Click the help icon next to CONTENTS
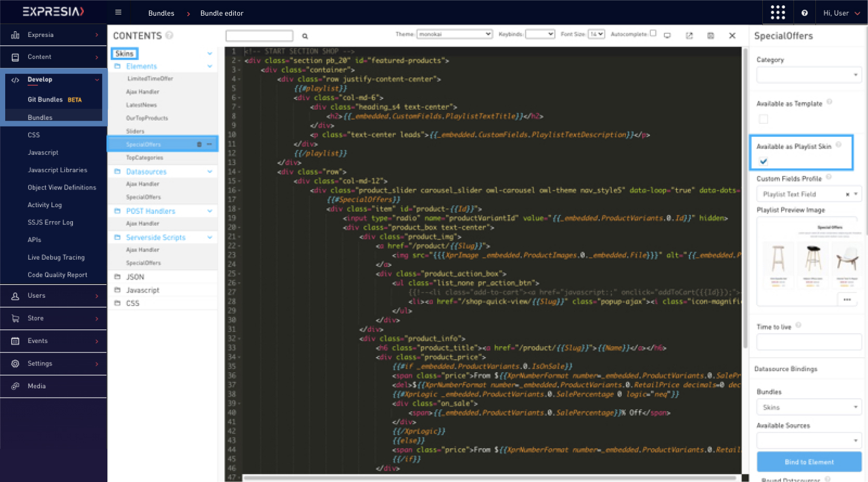This screenshot has width=868, height=482. click(169, 35)
